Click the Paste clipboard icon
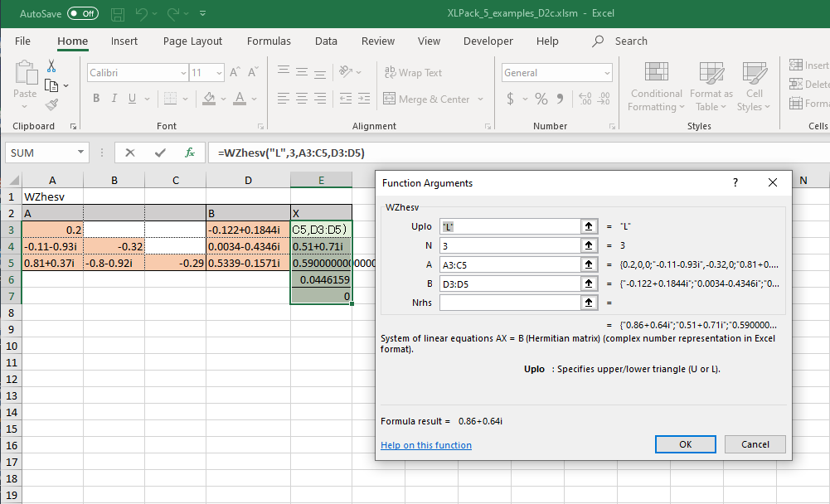The height and width of the screenshot is (504, 830). pos(26,72)
